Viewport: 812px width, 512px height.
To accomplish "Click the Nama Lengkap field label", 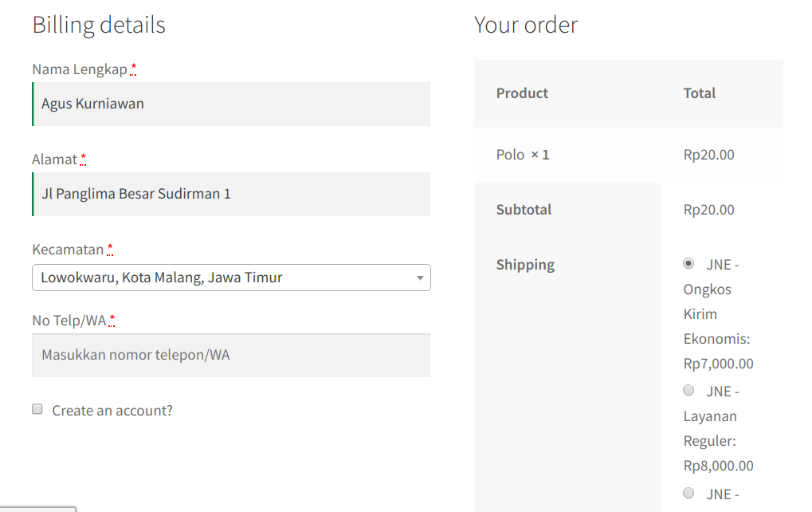I will (80, 69).
